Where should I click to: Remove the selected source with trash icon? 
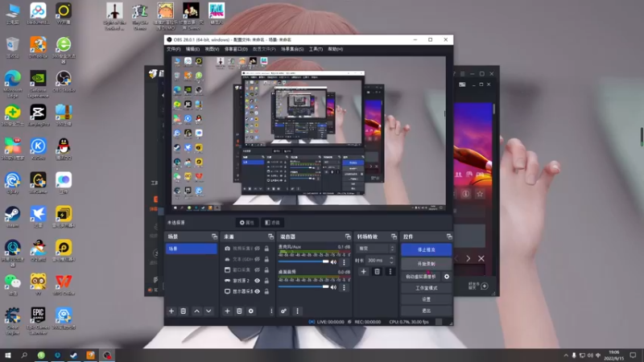point(239,311)
